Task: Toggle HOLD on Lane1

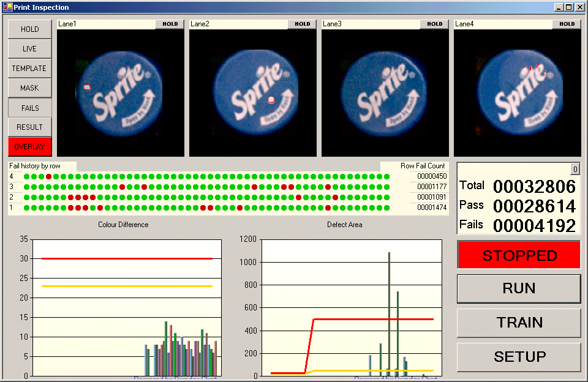Action: [x=170, y=24]
